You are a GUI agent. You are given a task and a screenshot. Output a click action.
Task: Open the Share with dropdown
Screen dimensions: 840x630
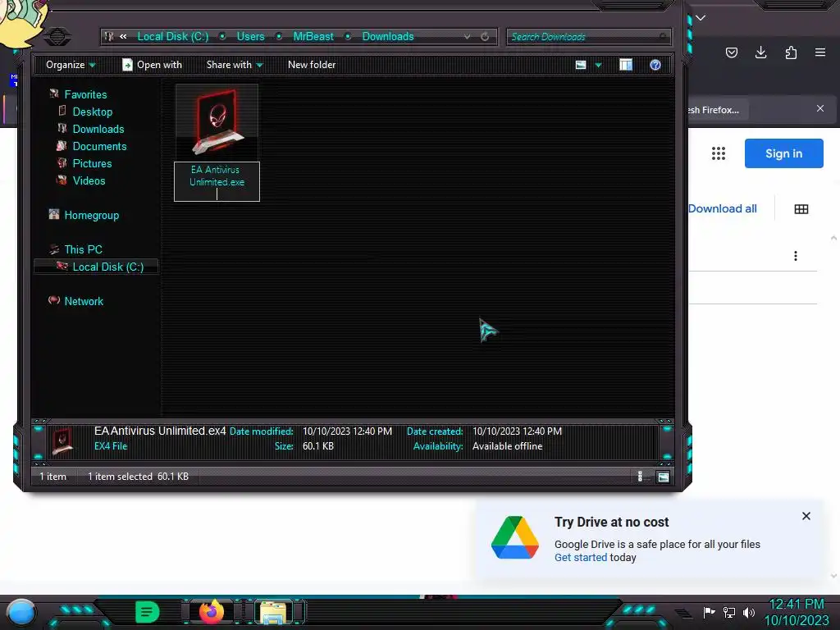(235, 65)
